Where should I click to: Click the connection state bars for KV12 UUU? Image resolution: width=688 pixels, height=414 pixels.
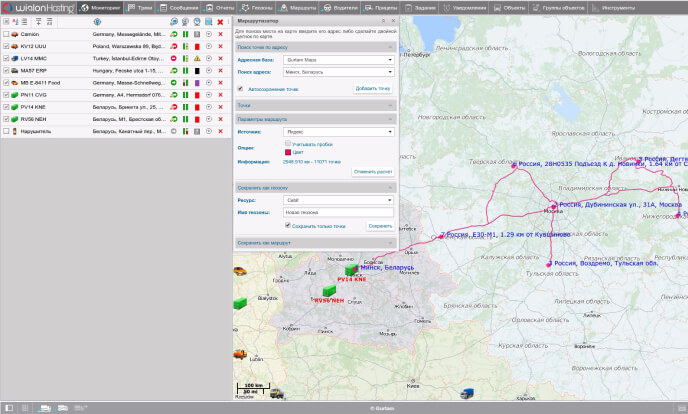186,46
